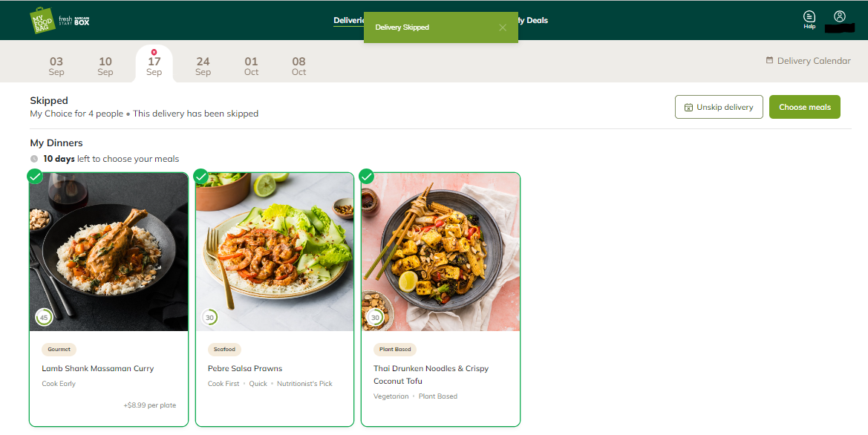Open the user account profile icon
This screenshot has height=435, width=868.
(840, 16)
